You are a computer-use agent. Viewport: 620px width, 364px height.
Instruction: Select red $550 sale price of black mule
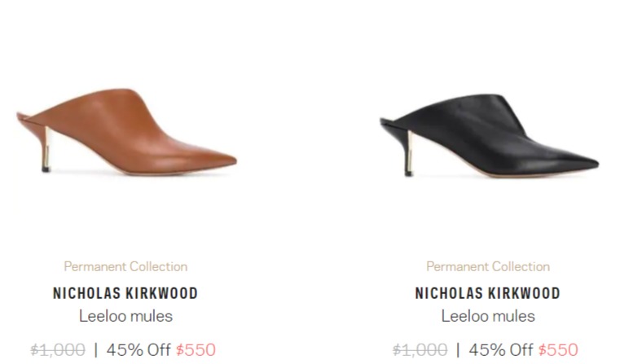point(558,350)
